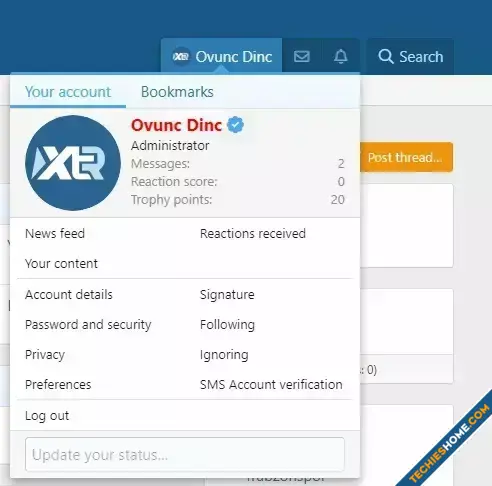Open the large XTR profile avatar

tap(73, 163)
